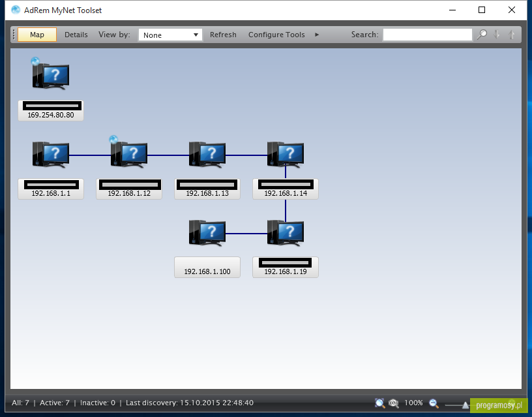Click the AdRem MyNet Toolset title icon
This screenshot has height=417, width=532.
pyautogui.click(x=16, y=10)
